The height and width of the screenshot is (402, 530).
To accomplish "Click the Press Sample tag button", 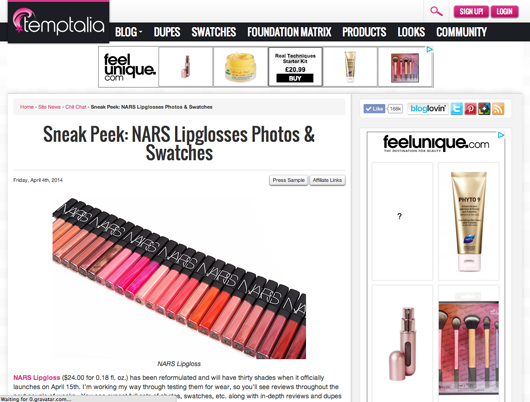I will click(x=289, y=180).
